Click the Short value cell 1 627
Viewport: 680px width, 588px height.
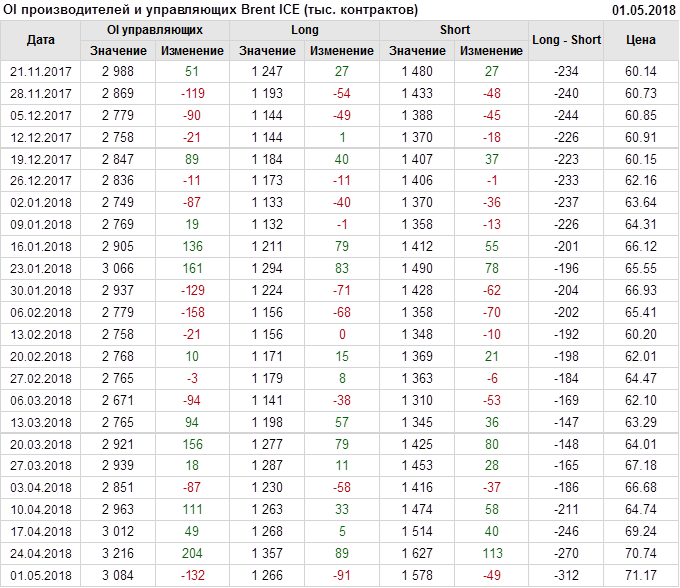pyautogui.click(x=417, y=554)
